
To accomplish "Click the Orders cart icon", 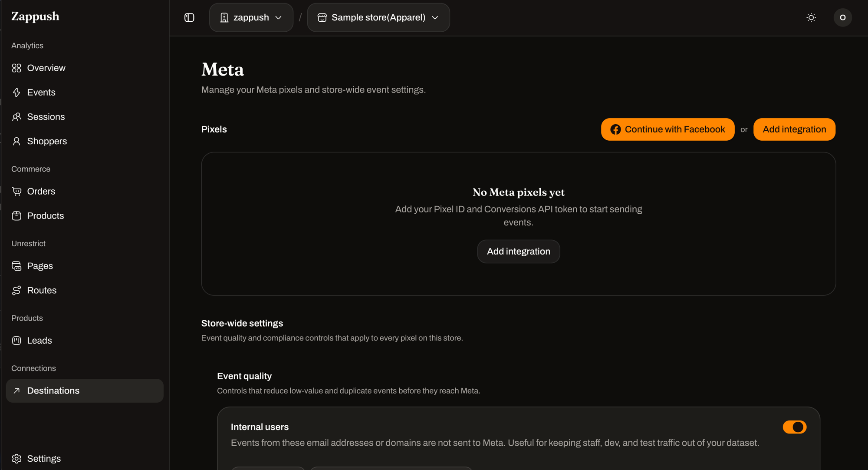I will [x=16, y=192].
